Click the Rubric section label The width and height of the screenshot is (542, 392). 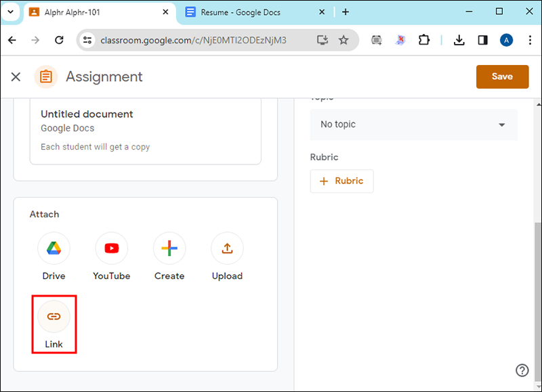coord(325,157)
